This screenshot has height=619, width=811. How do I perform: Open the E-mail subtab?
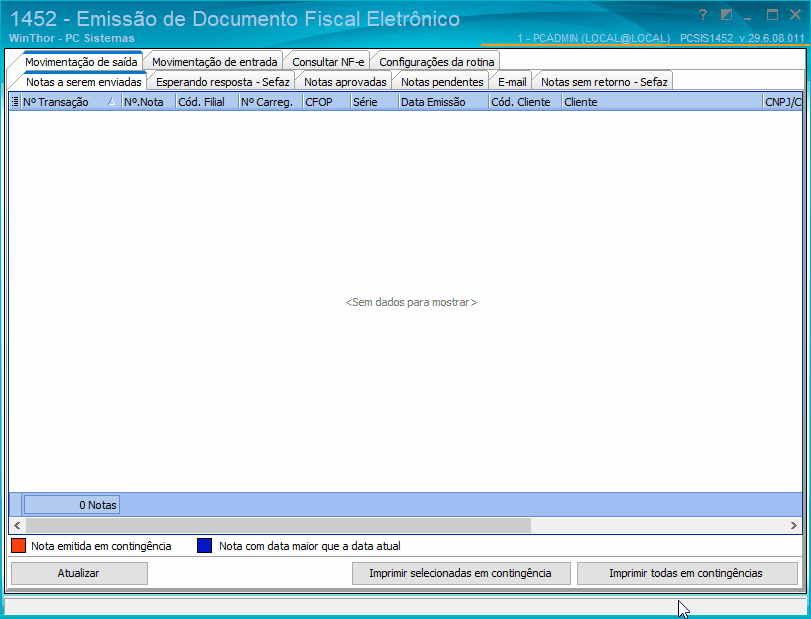pyautogui.click(x=512, y=82)
